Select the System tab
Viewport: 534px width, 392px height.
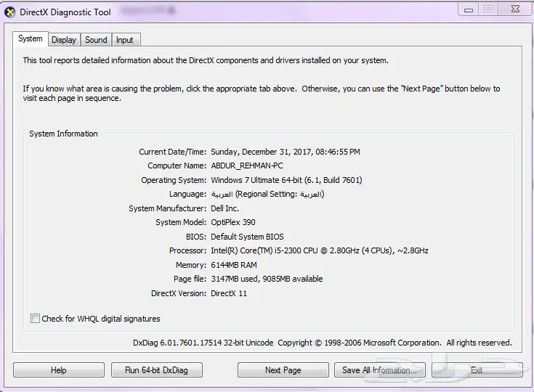[31, 38]
